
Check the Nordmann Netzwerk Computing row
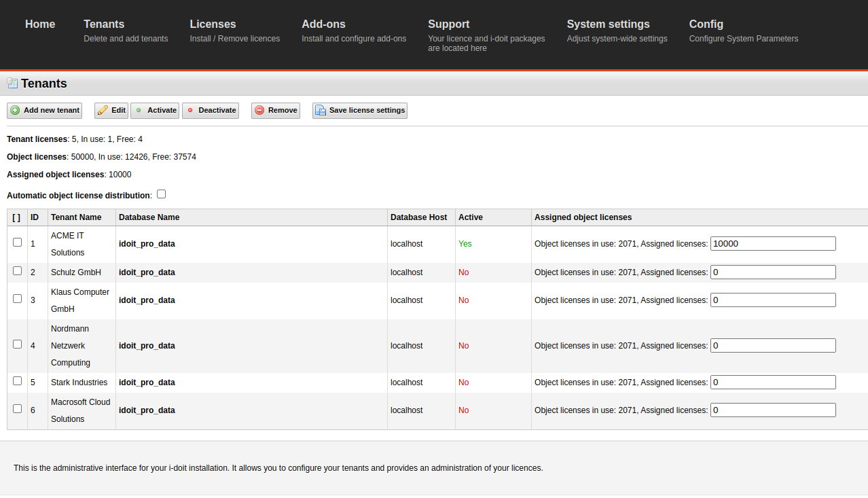18,344
